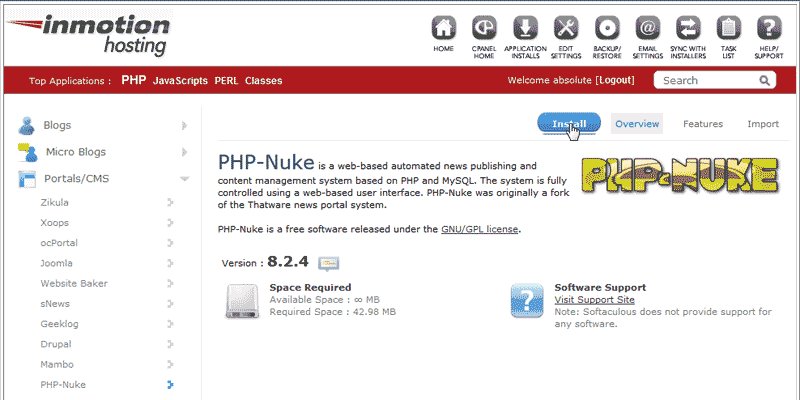The image size is (800, 400).
Task: Click the Software Support question icon
Action: tap(527, 301)
